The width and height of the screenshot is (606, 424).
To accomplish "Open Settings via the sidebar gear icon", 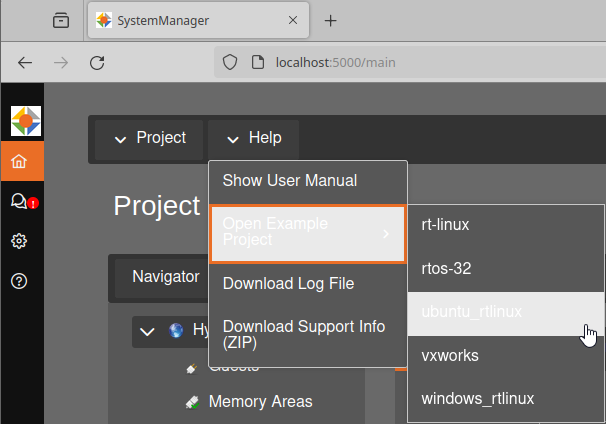I will point(19,241).
